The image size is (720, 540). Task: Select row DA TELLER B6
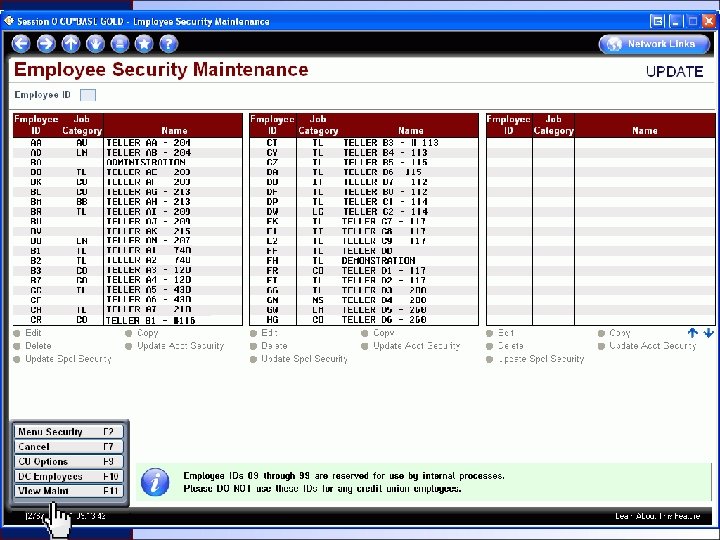coord(364,172)
